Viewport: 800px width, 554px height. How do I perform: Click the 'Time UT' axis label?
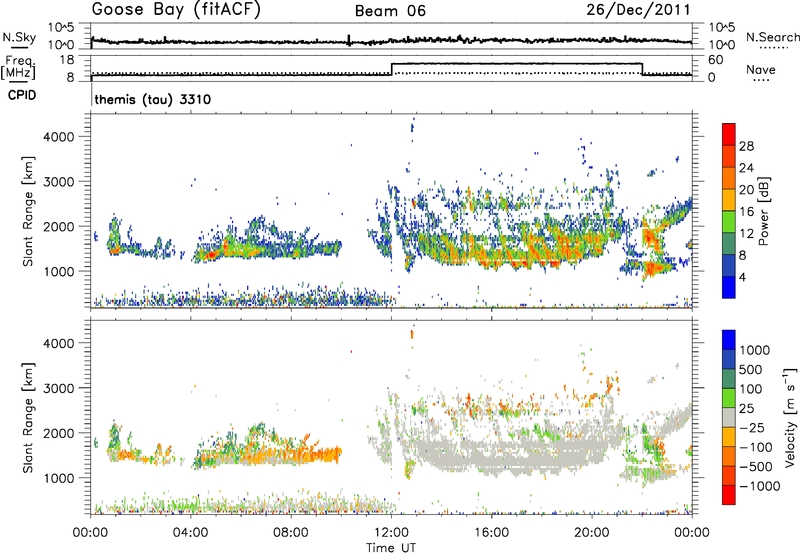click(x=391, y=547)
